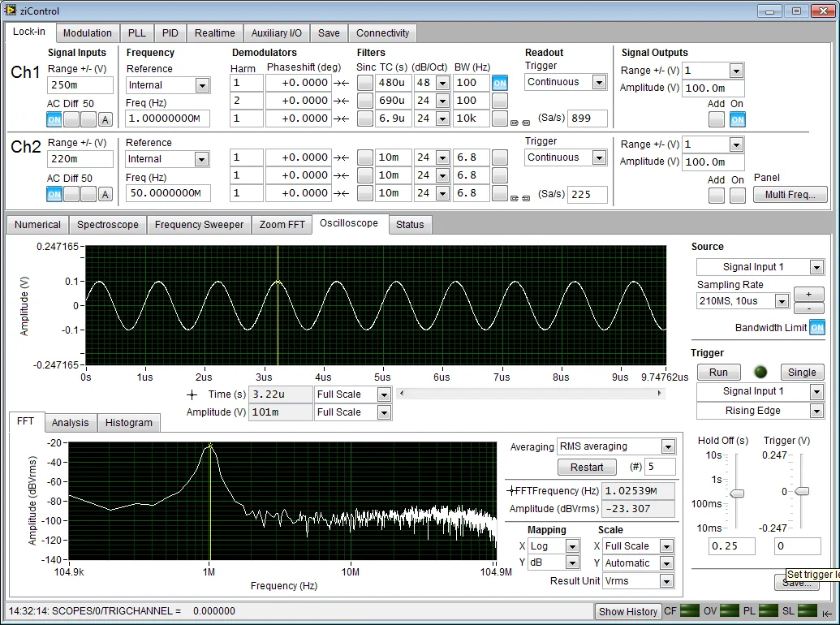
Task: Click the ziControl app icon in title bar
Action: coord(10,11)
